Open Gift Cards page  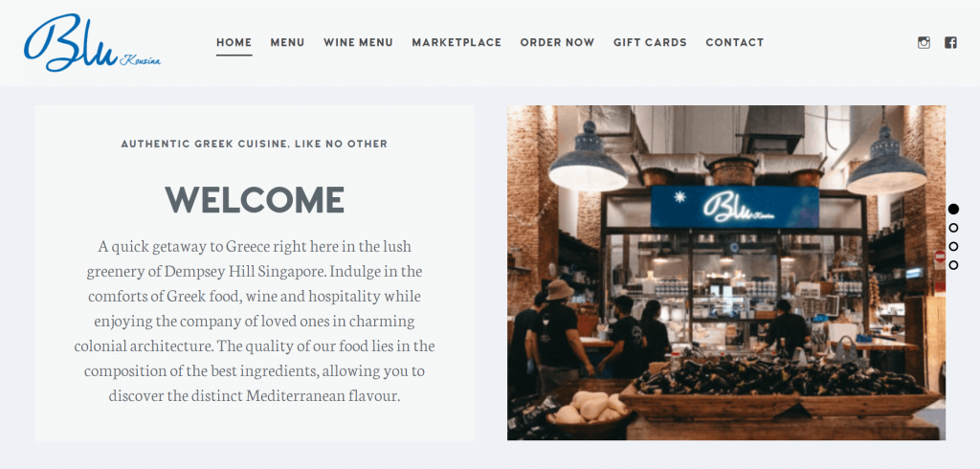point(650,42)
